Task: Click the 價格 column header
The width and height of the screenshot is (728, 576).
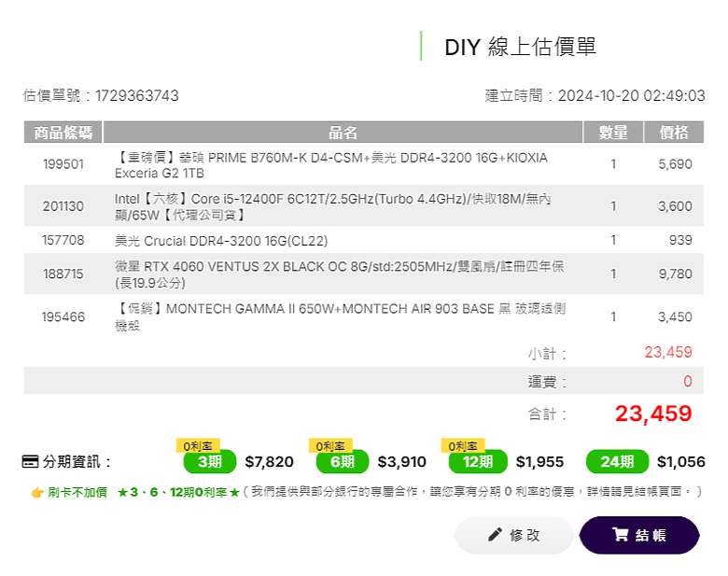Action: (x=674, y=133)
